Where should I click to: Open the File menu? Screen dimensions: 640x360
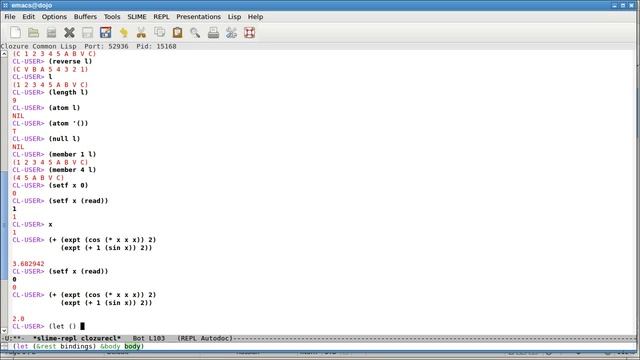coord(10,17)
